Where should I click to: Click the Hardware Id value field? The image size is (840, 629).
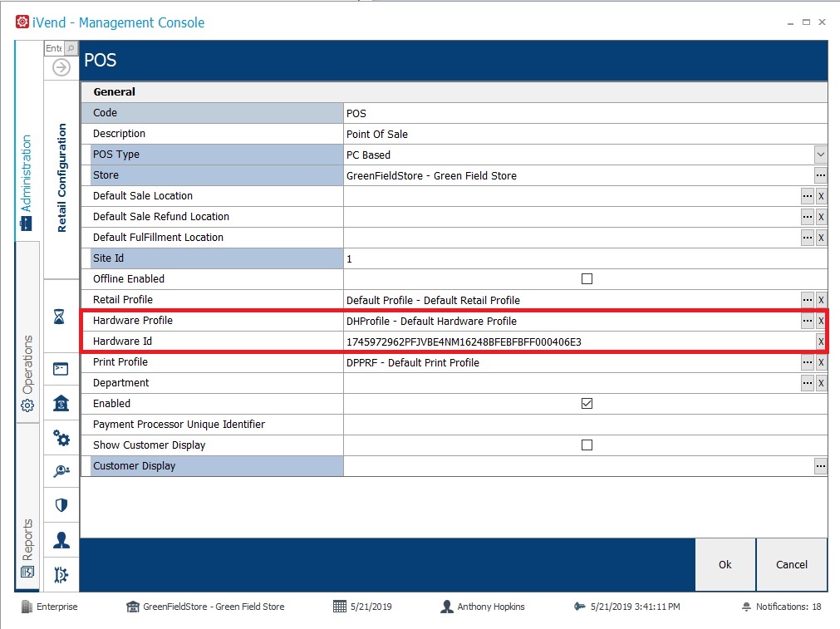coord(579,342)
